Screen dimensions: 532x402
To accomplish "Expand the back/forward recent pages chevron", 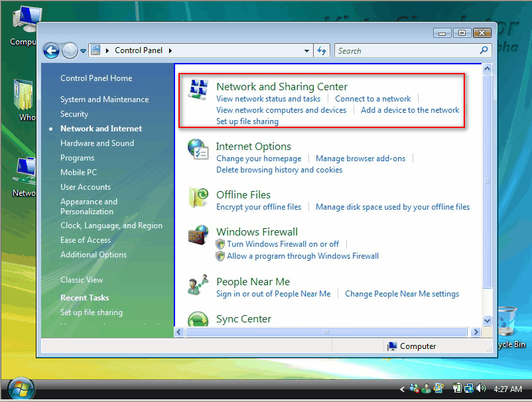I will (83, 50).
